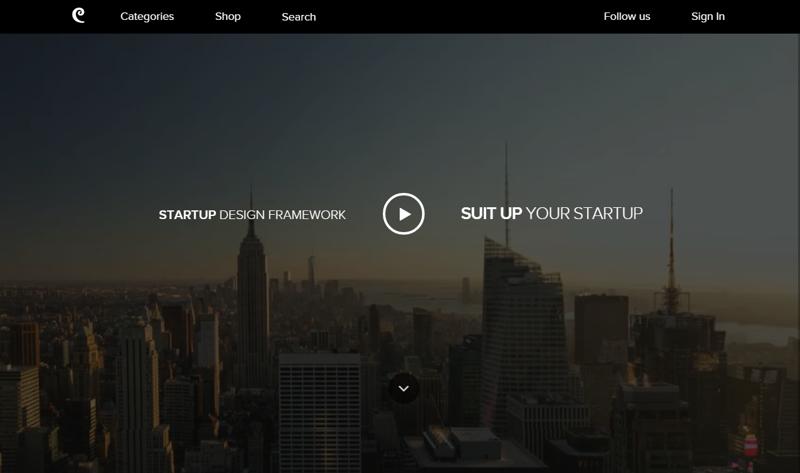Expand the Follow us menu
Image resolution: width=800 pixels, height=473 pixels.
click(x=627, y=16)
